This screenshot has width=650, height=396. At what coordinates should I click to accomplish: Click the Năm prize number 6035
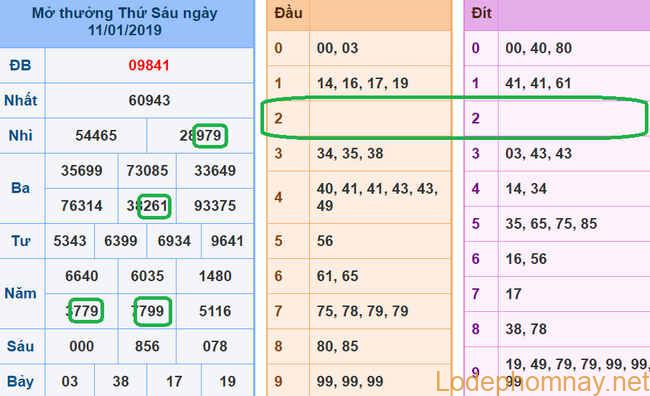[x=148, y=276]
